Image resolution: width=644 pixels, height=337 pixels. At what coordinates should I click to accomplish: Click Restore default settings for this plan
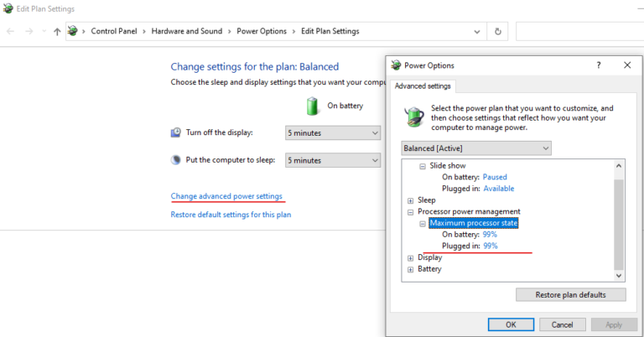[x=231, y=215]
